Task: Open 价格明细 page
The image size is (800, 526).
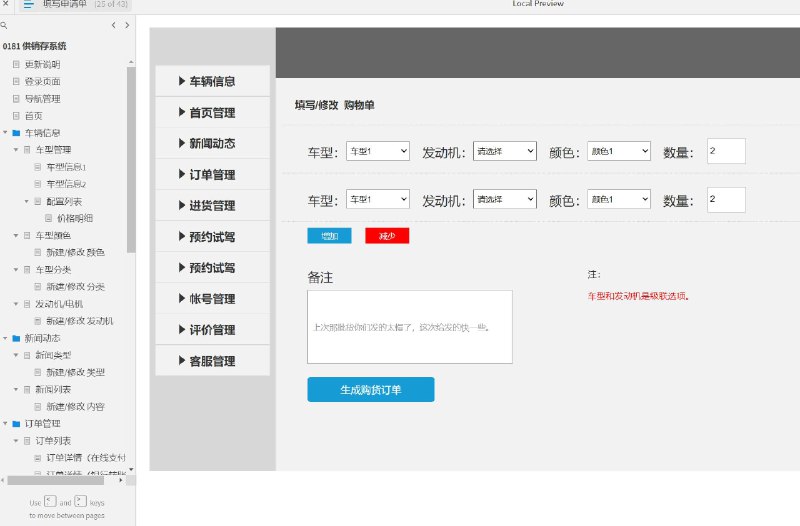Action: 74,218
